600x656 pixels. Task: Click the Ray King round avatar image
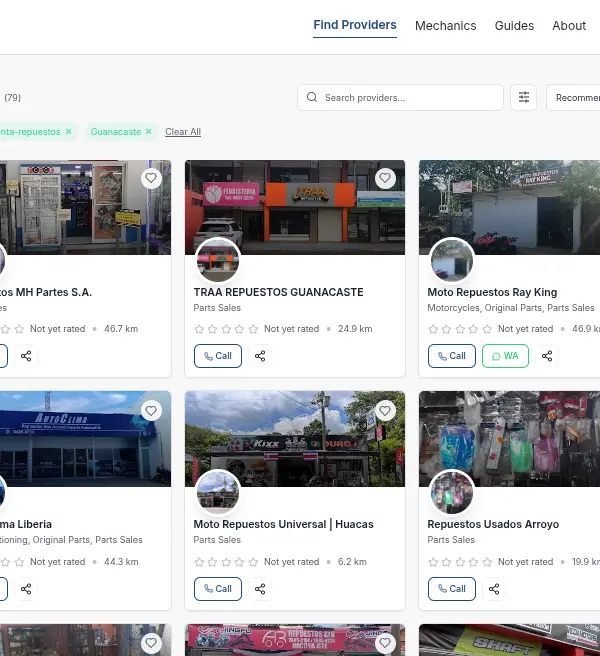click(x=451, y=260)
